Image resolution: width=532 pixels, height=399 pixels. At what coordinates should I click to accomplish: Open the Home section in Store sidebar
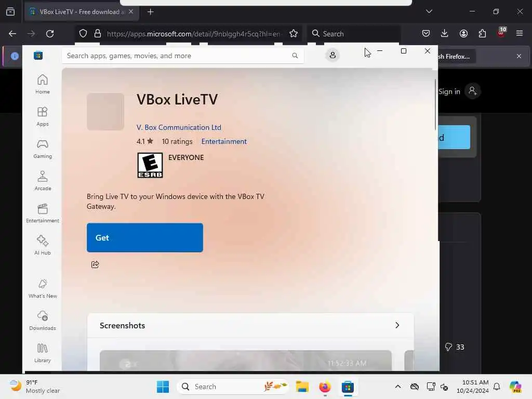tap(43, 84)
